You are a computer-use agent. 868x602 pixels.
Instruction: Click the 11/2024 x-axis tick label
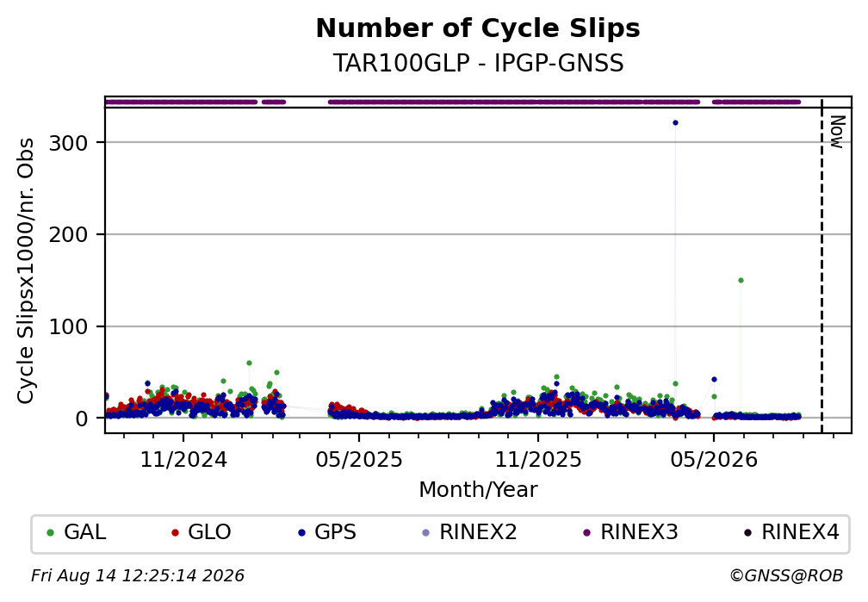(x=183, y=460)
